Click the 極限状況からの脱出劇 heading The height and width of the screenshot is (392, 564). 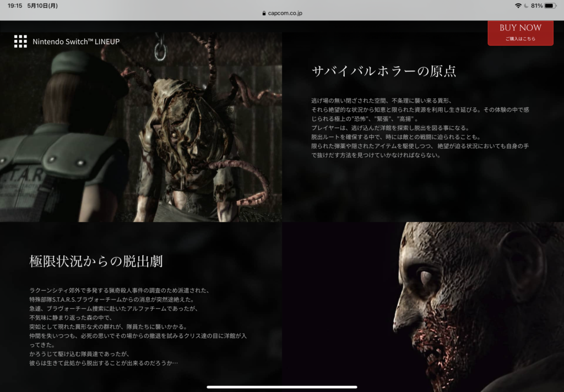coord(96,261)
